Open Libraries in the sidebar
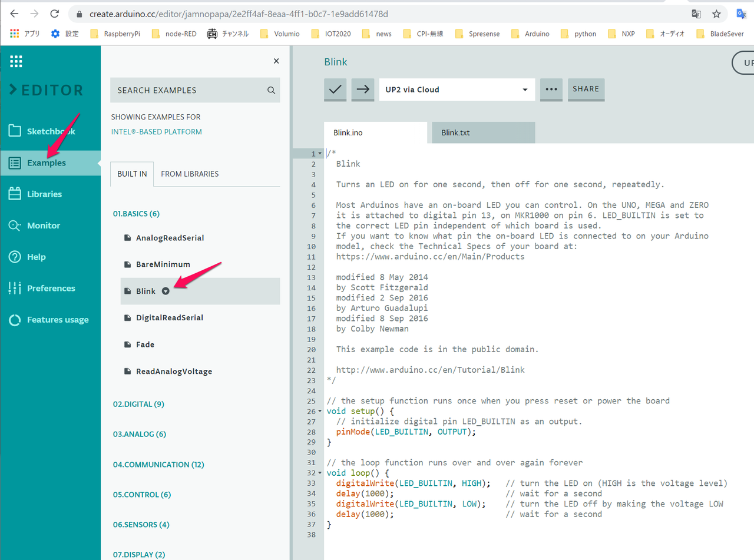This screenshot has height=560, width=754. click(44, 194)
